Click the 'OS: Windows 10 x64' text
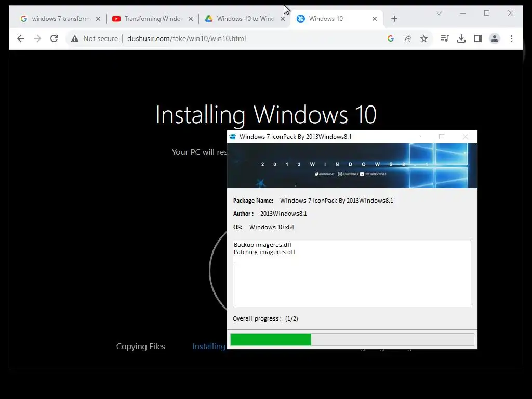Viewport: 532px width, 399px height. pos(263,227)
